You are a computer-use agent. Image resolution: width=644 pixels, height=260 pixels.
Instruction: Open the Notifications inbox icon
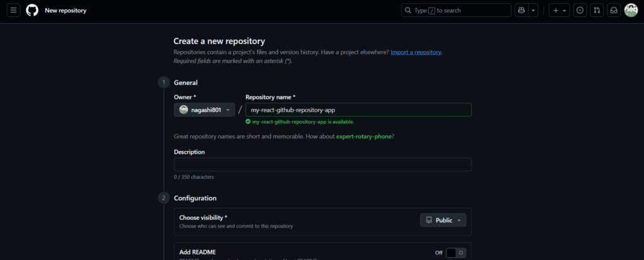613,11
